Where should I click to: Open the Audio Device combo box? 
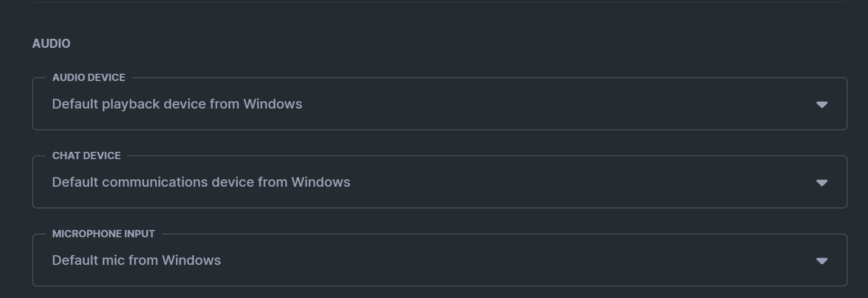pos(439,105)
